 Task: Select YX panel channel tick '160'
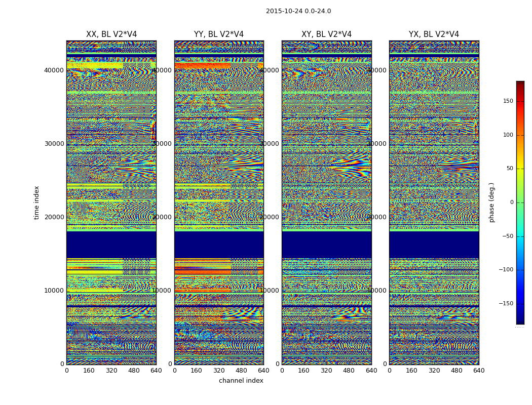pyautogui.click(x=411, y=371)
